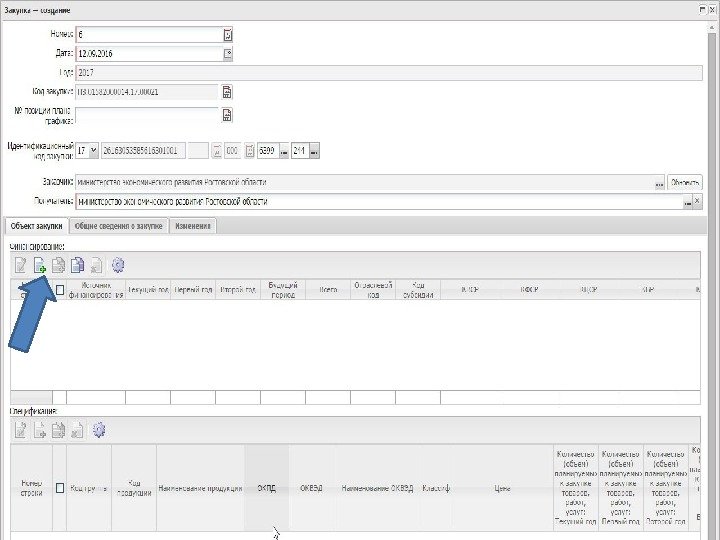The image size is (720, 540).
Task: Toggle the select-all checkbox in Спецификация table header
Action: click(60, 488)
